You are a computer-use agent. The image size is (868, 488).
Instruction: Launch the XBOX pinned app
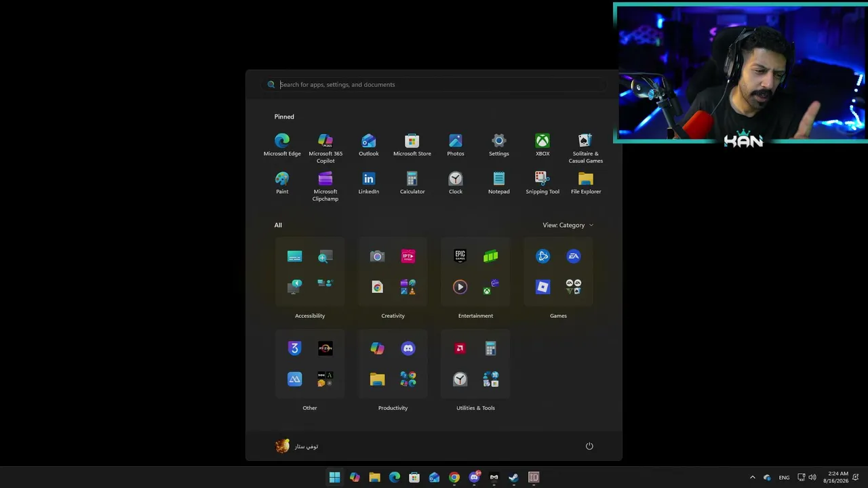(x=542, y=145)
